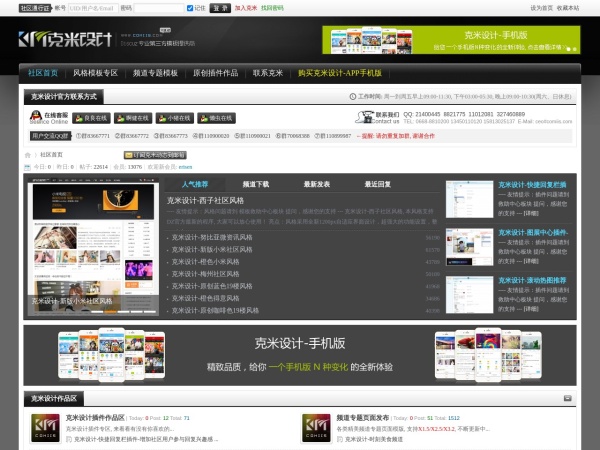Open the 原创插件作品 navigation item
Screen dimensions: 600x450
215,73
